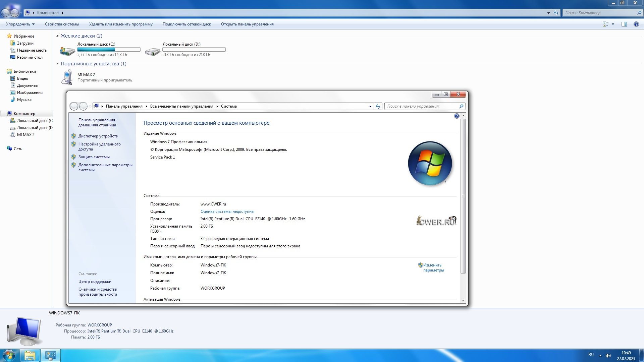Screen dimensions: 644x362
Task: Open Панель управления - домашняя страница
Action: click(98, 122)
